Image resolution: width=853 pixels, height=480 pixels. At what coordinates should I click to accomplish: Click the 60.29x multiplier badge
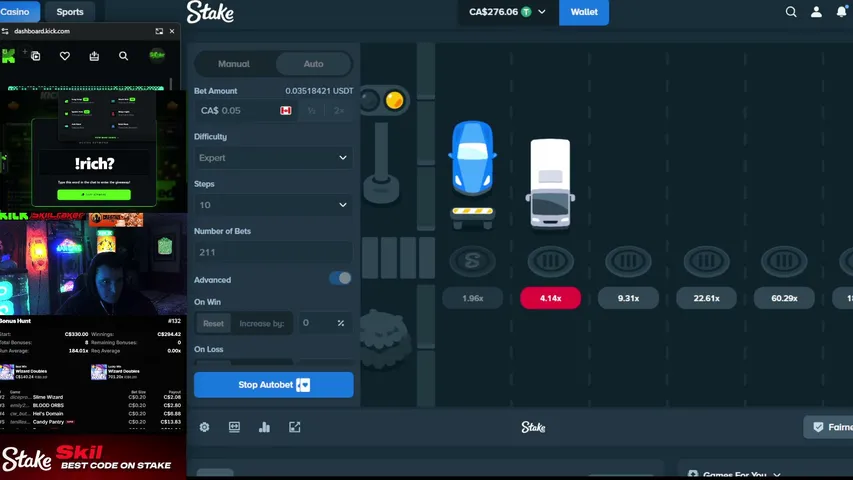coord(784,298)
